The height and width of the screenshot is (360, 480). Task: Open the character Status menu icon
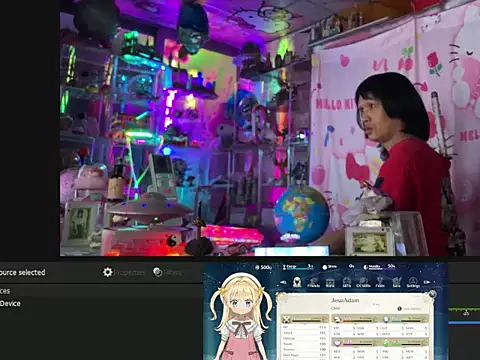click(297, 282)
